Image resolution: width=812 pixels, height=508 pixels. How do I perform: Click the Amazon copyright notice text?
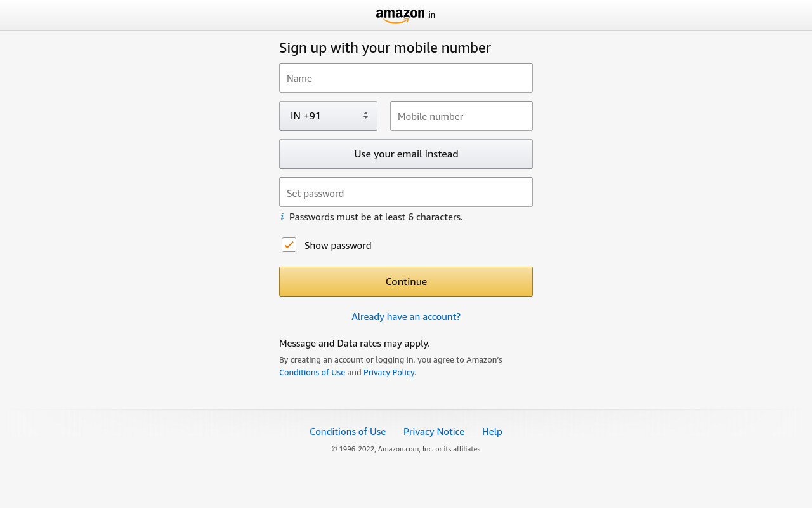pos(406,449)
